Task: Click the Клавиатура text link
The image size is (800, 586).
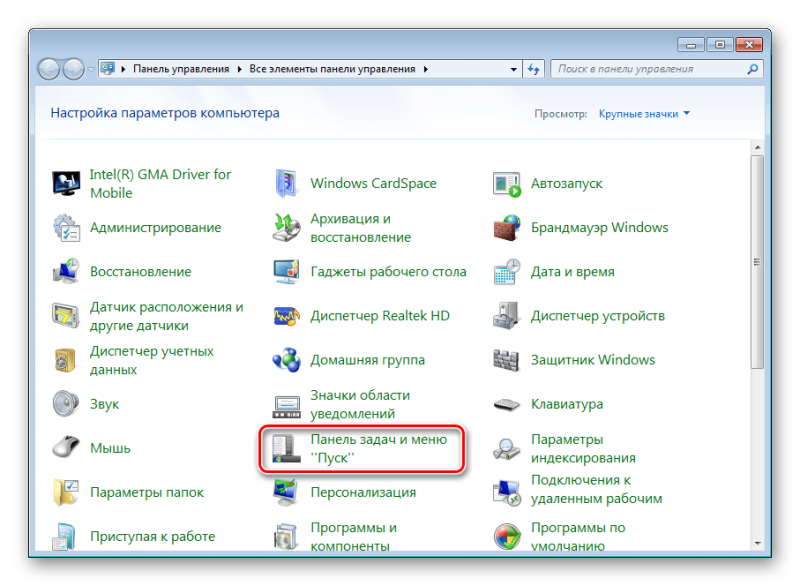Action: (567, 404)
